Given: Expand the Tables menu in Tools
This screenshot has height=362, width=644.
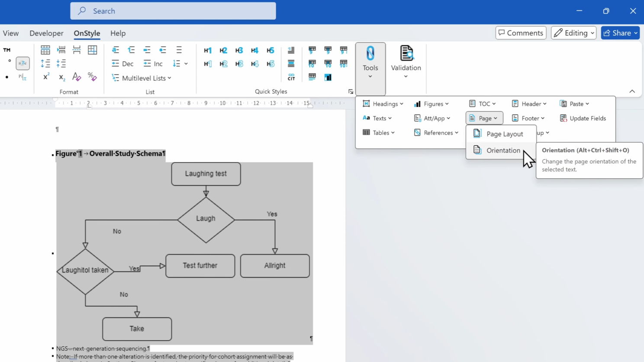Looking at the screenshot, I should click(x=379, y=133).
